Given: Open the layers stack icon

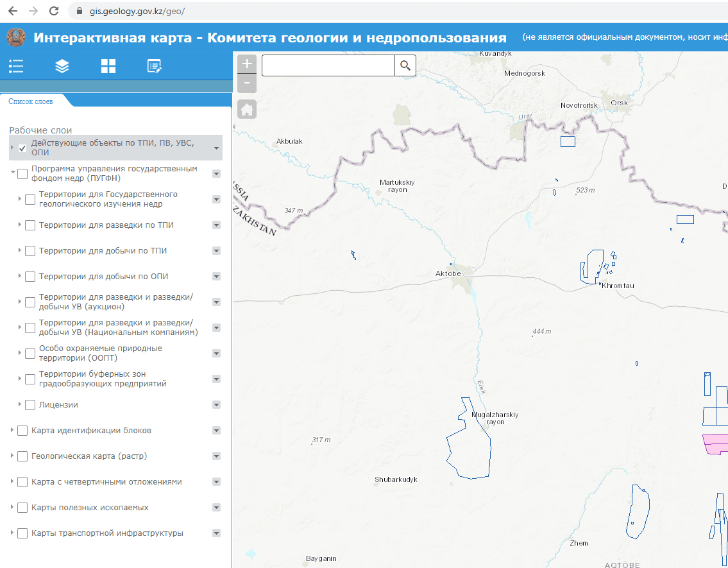Looking at the screenshot, I should [x=62, y=66].
